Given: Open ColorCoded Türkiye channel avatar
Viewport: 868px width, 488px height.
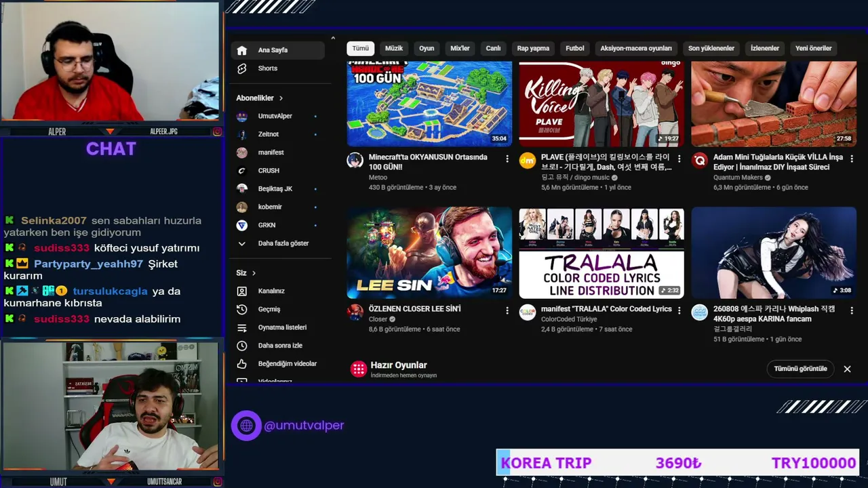Looking at the screenshot, I should pos(528,312).
